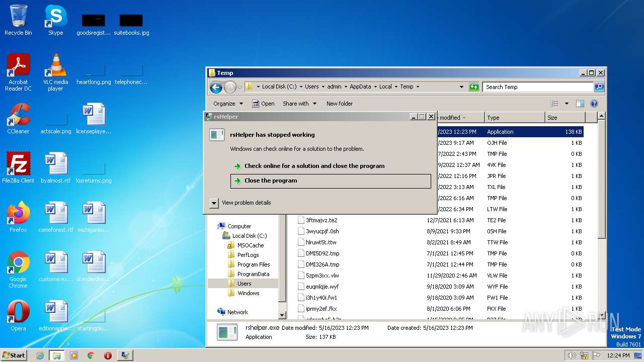
Task: Select Computer in navigation tree
Action: click(x=239, y=226)
